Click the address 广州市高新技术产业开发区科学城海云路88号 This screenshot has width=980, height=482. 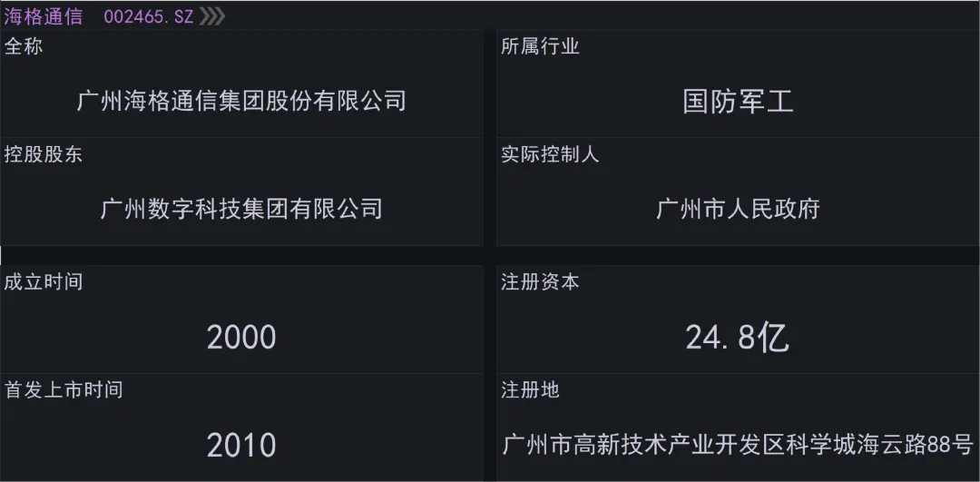[738, 445]
